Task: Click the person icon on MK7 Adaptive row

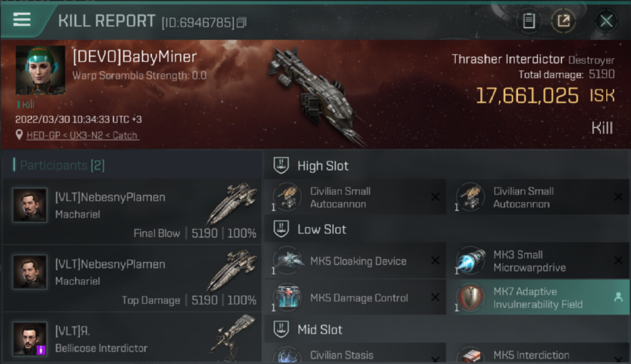Action: [x=618, y=298]
